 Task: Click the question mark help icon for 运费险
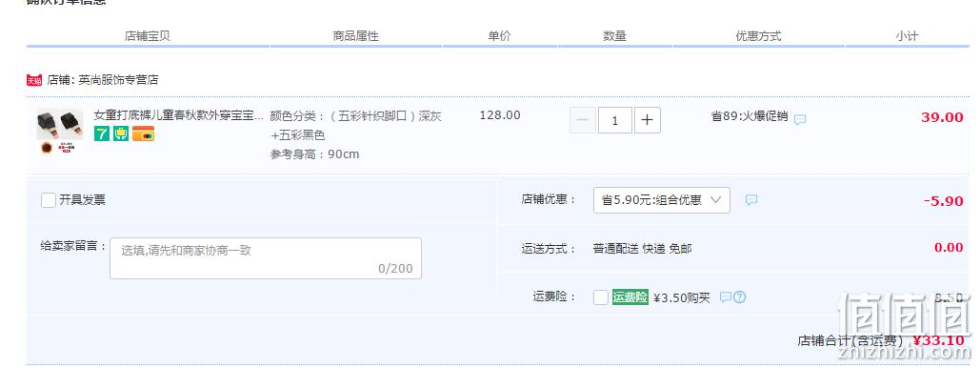click(739, 297)
